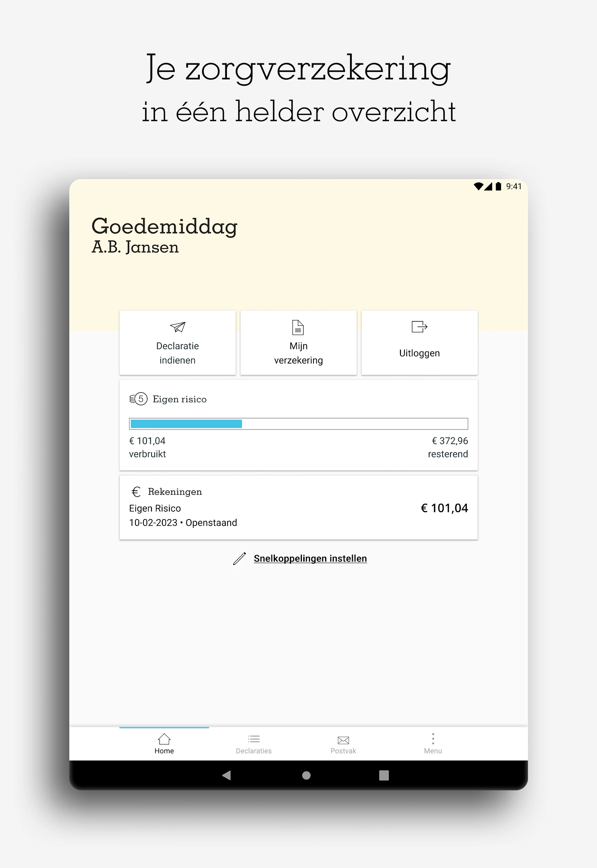Tap the euro icon beside Rekeningen

[136, 492]
